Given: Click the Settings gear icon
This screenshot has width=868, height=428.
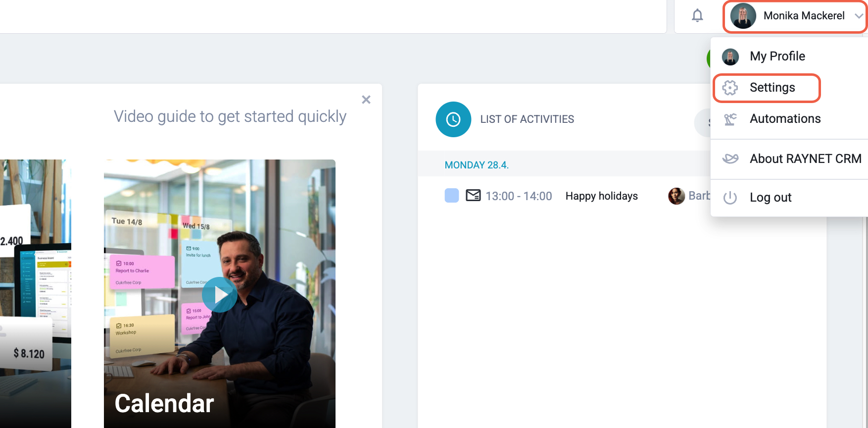Looking at the screenshot, I should coord(730,88).
